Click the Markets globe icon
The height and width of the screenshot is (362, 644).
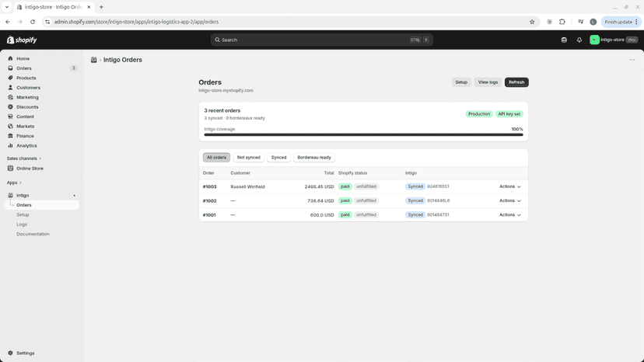(x=10, y=126)
